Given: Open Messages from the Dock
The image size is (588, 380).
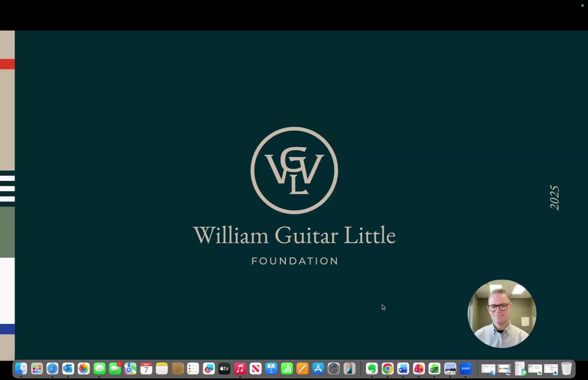Looking at the screenshot, I should (99, 369).
